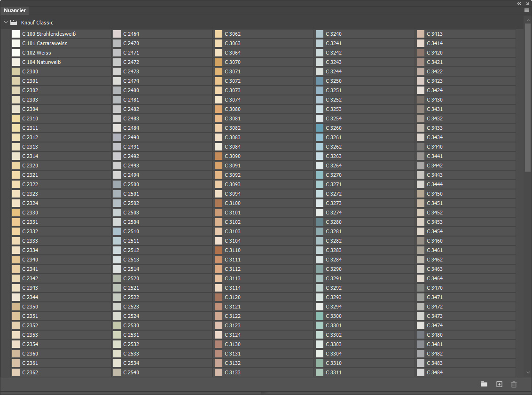Click the delete swatch trash icon
This screenshot has height=395, width=532.
(x=514, y=384)
